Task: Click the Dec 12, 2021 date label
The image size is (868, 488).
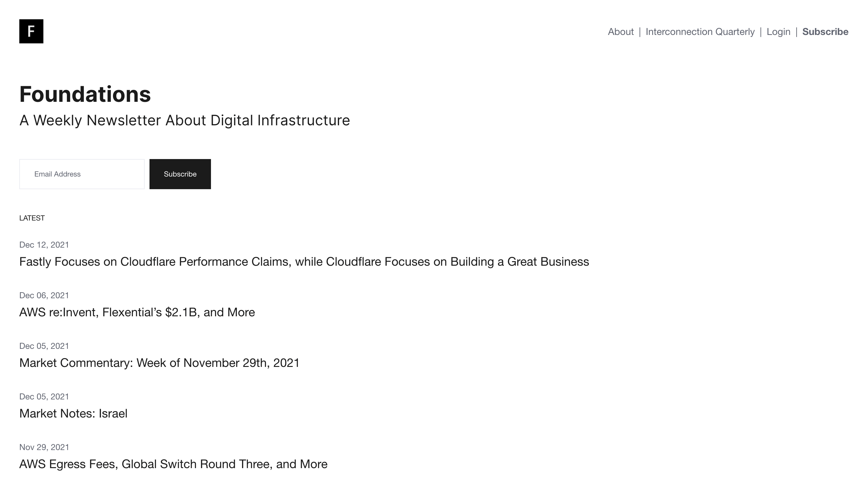Action: (44, 245)
